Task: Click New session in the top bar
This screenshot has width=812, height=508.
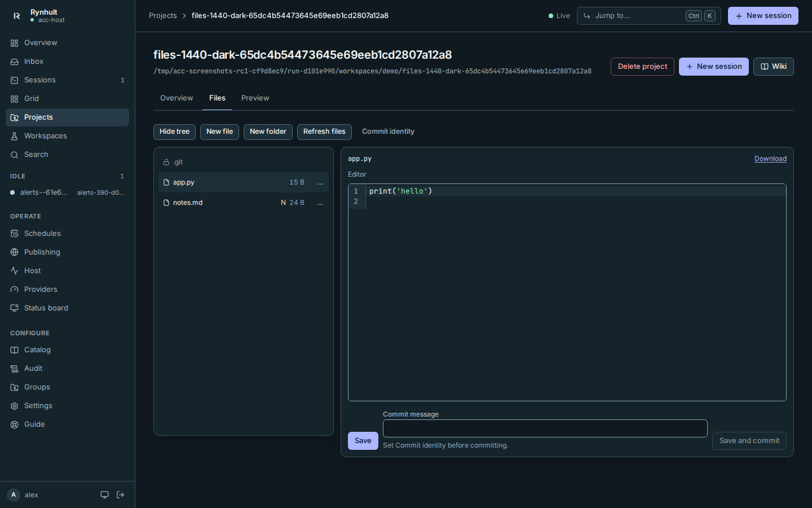Action: tap(763, 16)
